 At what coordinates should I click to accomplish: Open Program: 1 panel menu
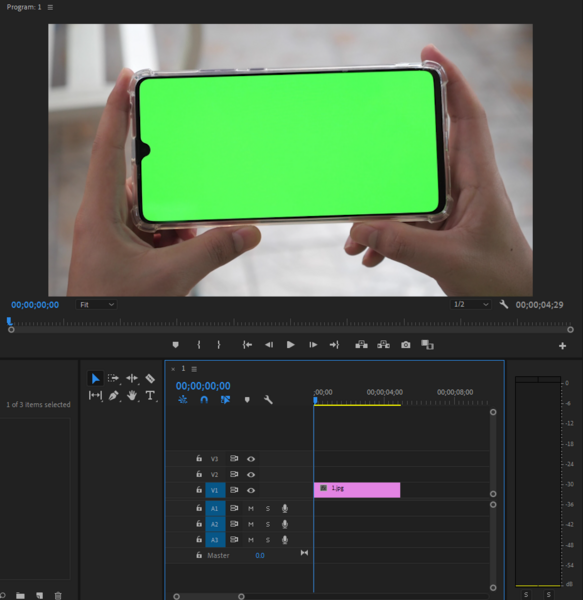click(x=50, y=7)
